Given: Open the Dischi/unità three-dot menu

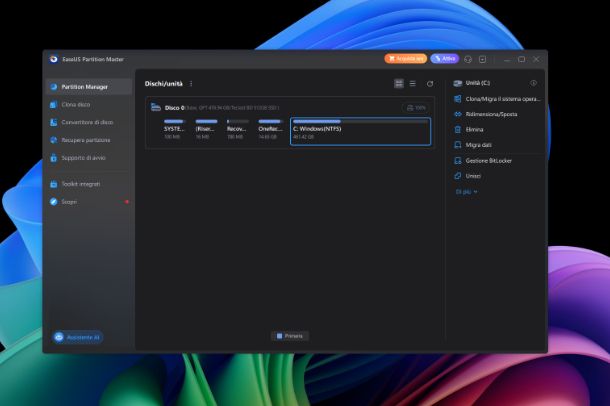Looking at the screenshot, I should tap(191, 84).
